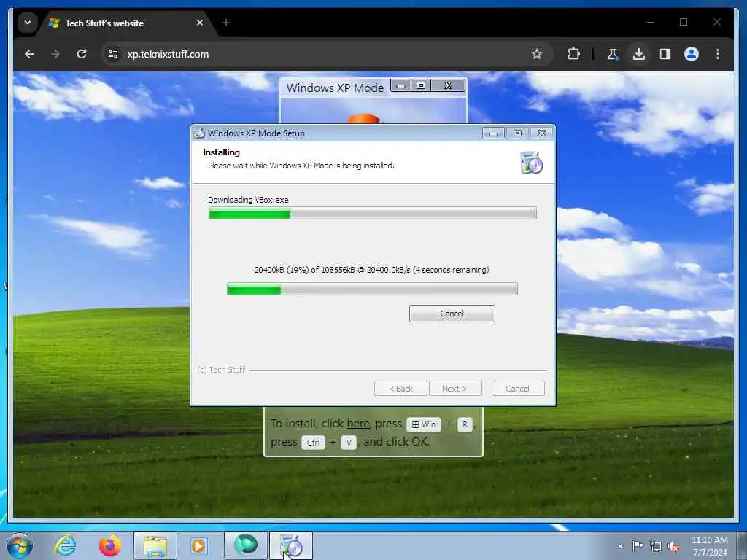Viewport: 747px width, 560px height.
Task: Click the Setup installer disc icon
Action: [x=532, y=163]
